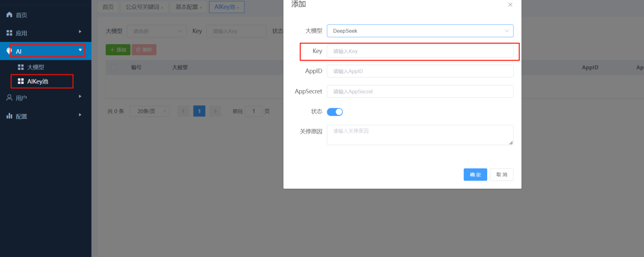The width and height of the screenshot is (644, 257).
Task: Click the grid icon beside AIKey池 submenu
Action: click(x=21, y=81)
